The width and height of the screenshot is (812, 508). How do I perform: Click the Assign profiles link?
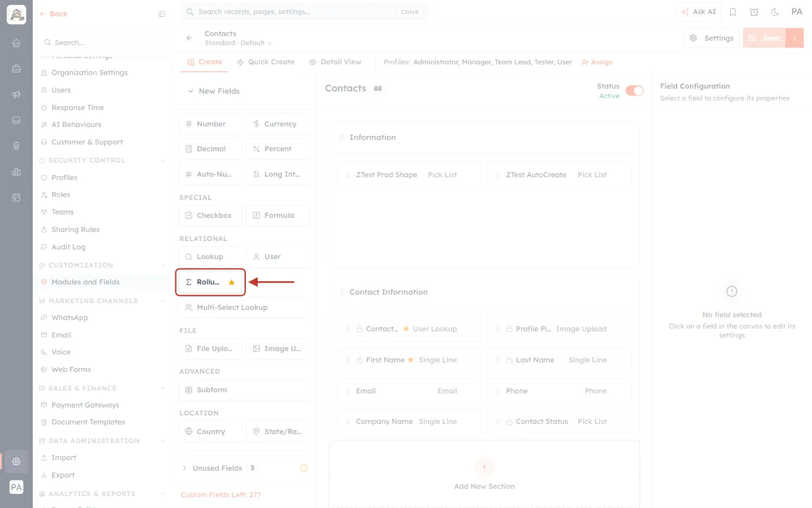click(597, 62)
